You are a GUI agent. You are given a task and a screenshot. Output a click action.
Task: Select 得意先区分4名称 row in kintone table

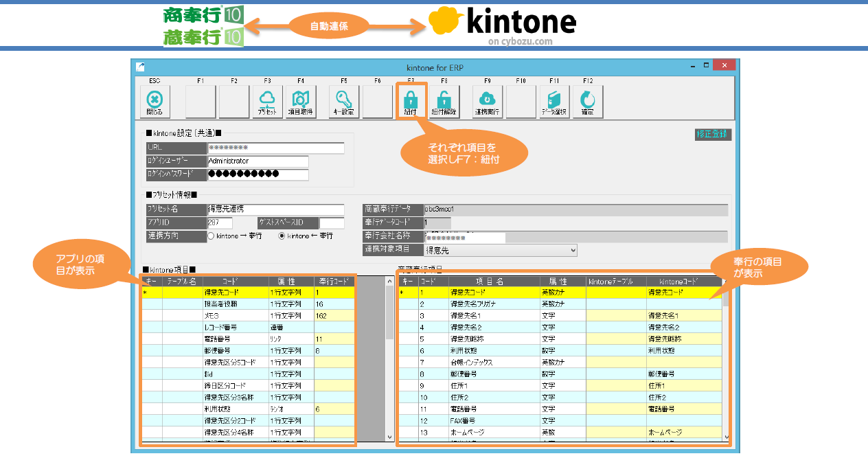click(x=249, y=432)
